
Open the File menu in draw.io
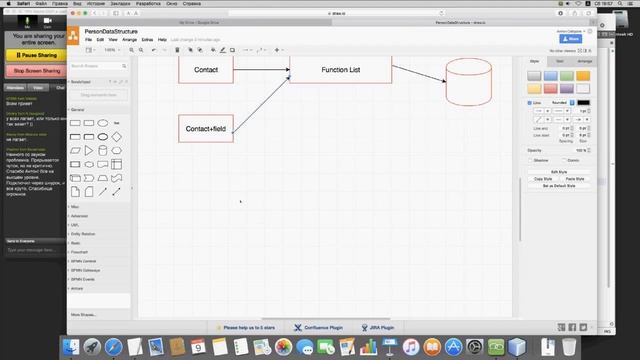(89, 40)
